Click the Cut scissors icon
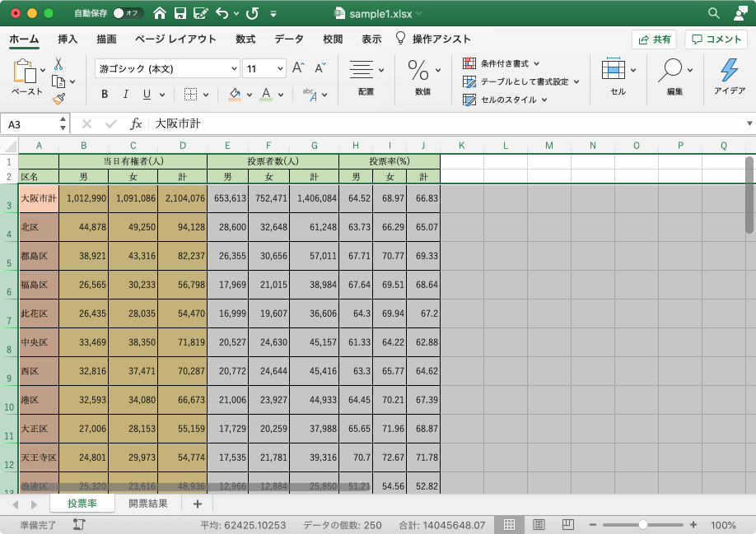The image size is (756, 534). click(58, 63)
